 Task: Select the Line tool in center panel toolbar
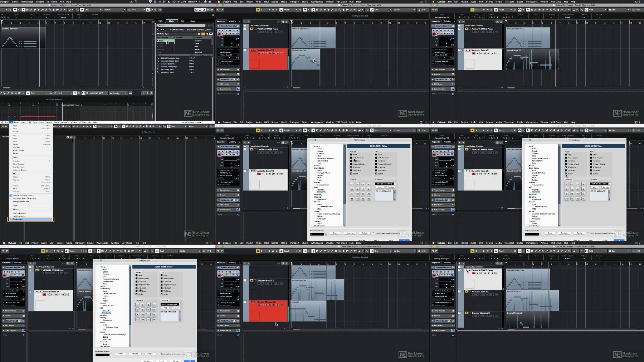[x=351, y=130]
